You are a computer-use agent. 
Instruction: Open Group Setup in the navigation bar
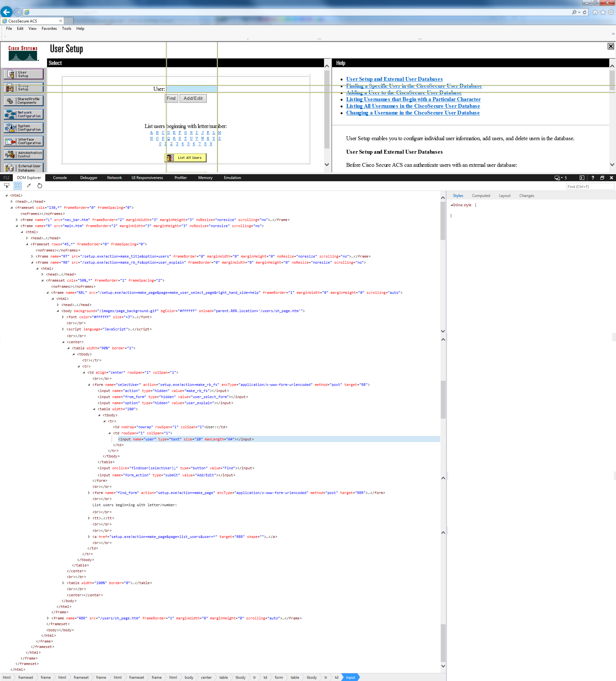tap(24, 88)
